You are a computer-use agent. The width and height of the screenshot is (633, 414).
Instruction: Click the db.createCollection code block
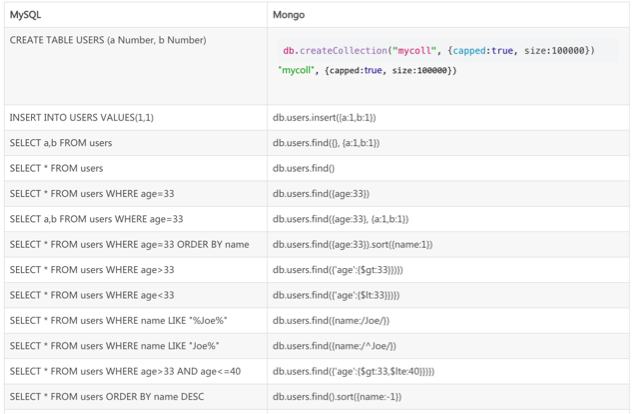click(439, 50)
